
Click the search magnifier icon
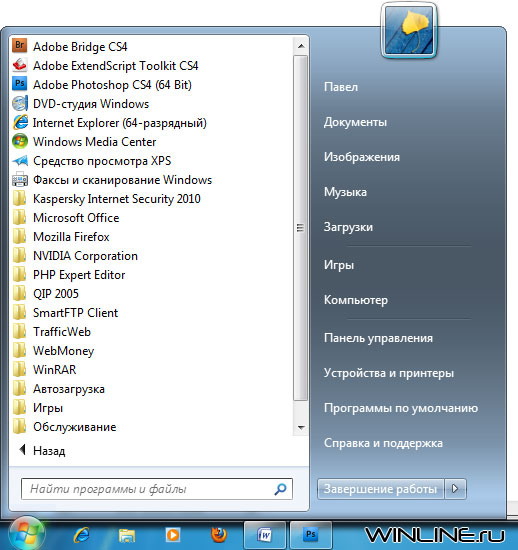pyautogui.click(x=280, y=489)
